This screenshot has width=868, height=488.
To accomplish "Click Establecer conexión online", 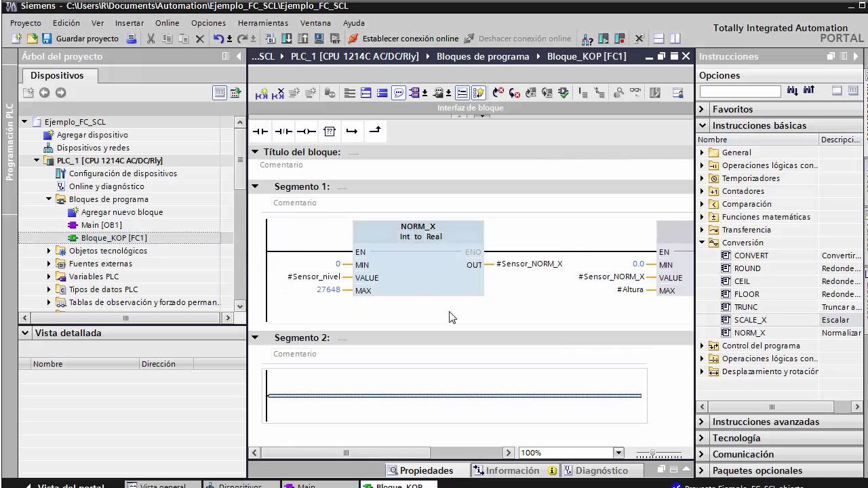I will [x=403, y=39].
